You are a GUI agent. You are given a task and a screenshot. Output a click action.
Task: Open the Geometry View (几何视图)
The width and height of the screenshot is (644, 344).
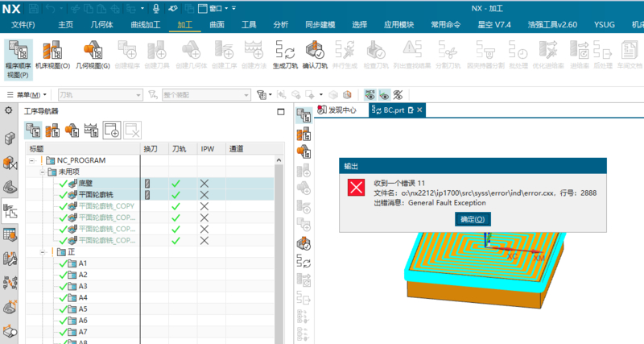coord(93,55)
